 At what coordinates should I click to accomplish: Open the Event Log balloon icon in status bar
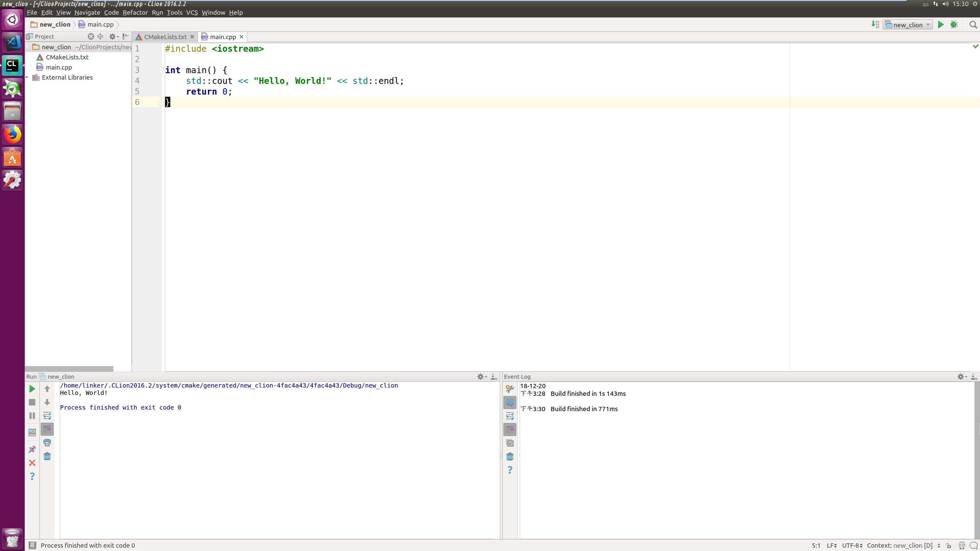point(974,545)
